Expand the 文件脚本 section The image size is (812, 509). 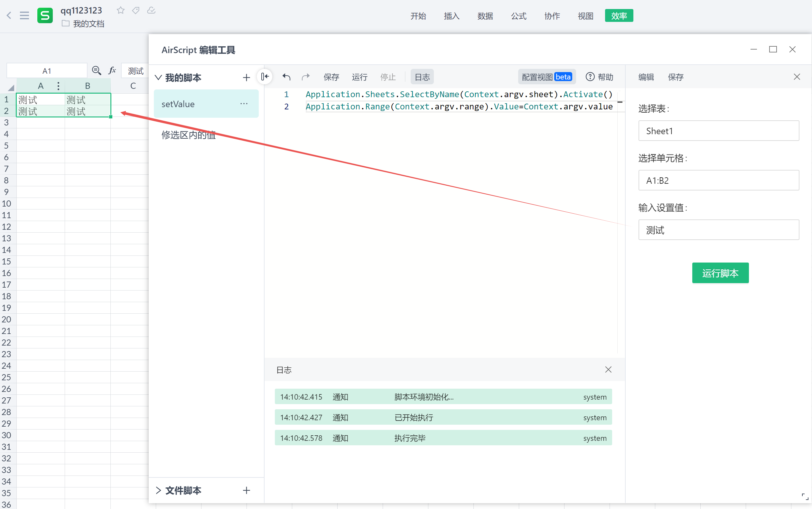(158, 490)
